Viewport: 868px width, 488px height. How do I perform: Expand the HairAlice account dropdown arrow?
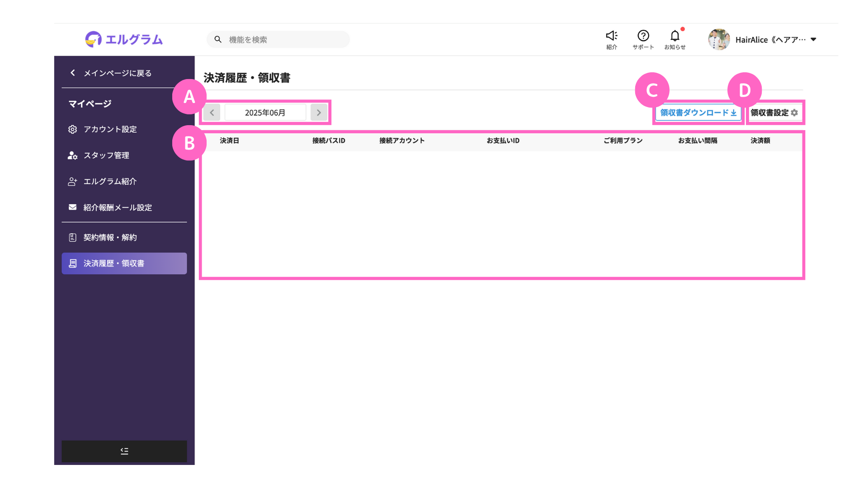coord(813,39)
